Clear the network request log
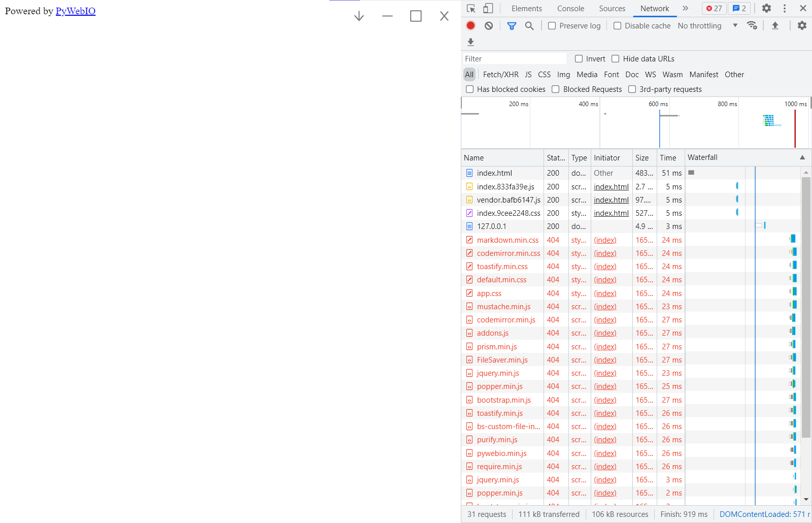812x523 pixels. [488, 25]
